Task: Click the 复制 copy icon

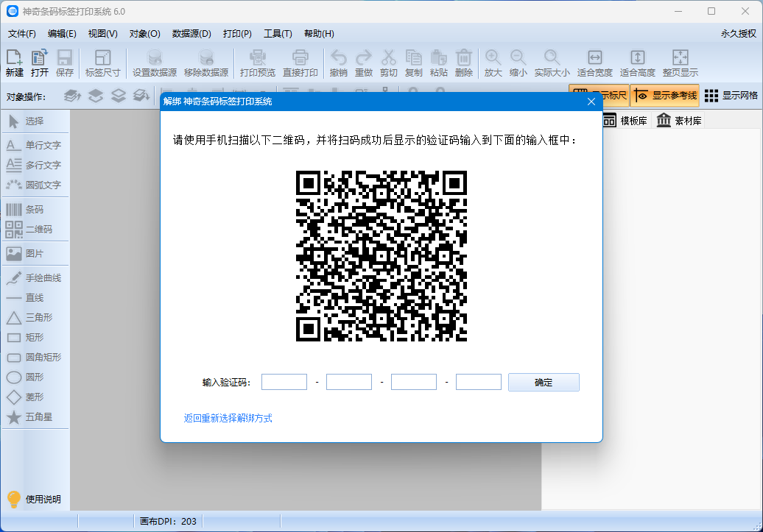Action: click(x=414, y=63)
